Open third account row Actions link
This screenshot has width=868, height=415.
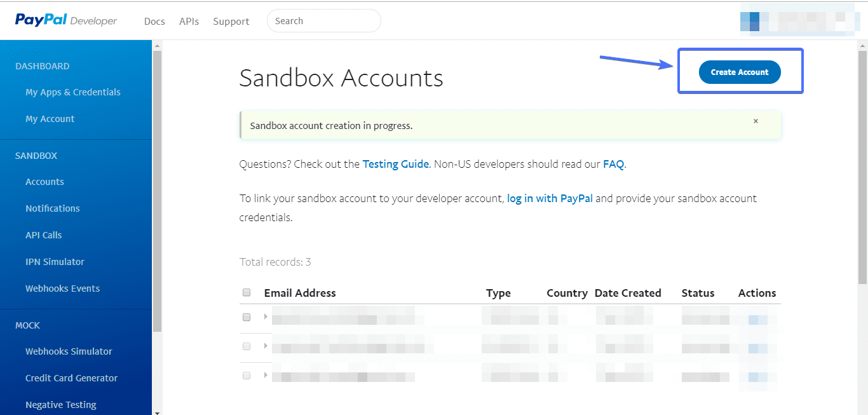[x=757, y=377]
